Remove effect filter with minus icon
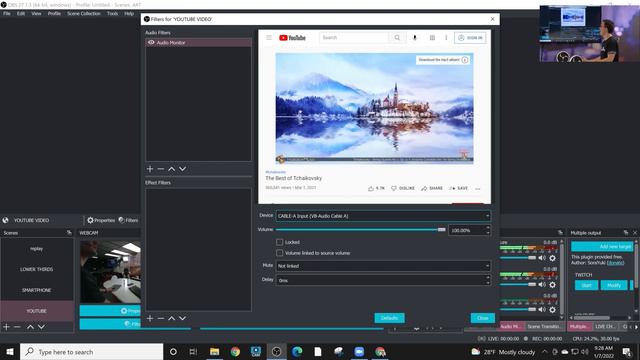Viewport: 640px width, 360px height. click(x=161, y=318)
